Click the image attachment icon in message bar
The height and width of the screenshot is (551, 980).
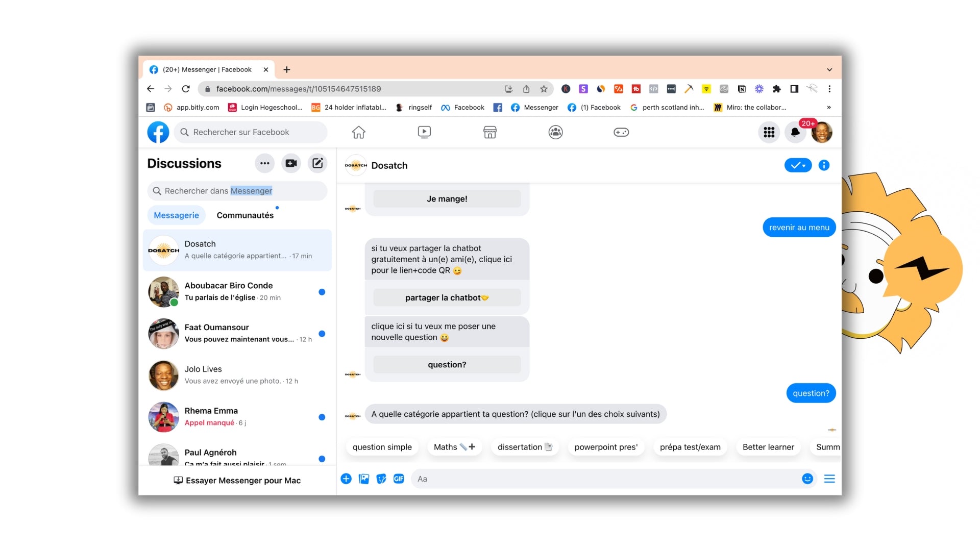pyautogui.click(x=363, y=479)
